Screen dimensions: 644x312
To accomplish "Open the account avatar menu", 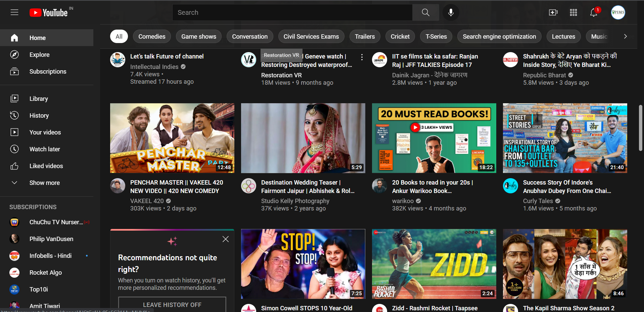I will (x=618, y=12).
